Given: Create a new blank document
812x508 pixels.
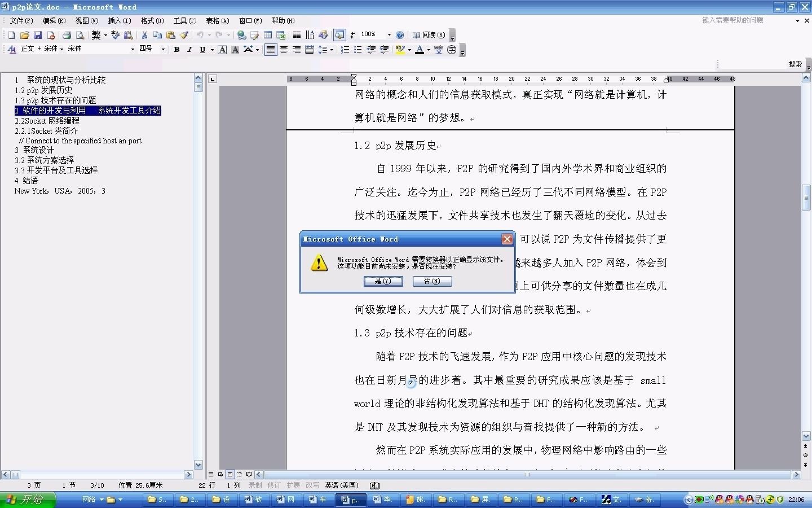Looking at the screenshot, I should (11, 34).
